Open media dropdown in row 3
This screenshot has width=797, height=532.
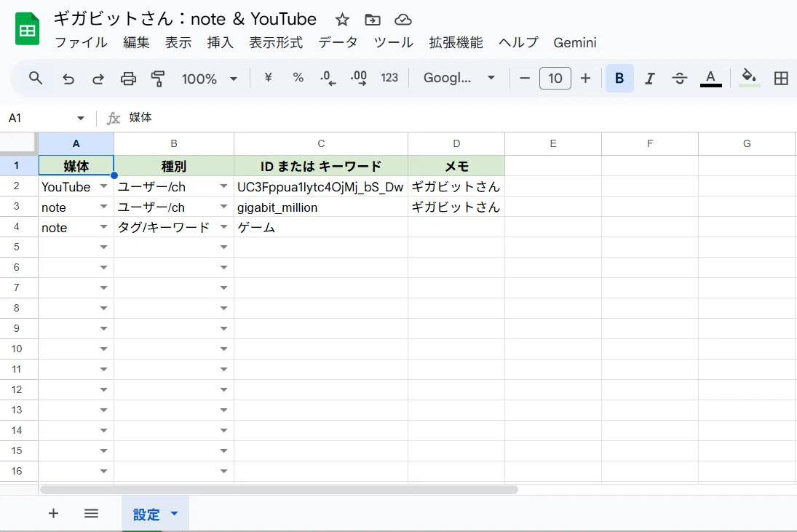103,207
